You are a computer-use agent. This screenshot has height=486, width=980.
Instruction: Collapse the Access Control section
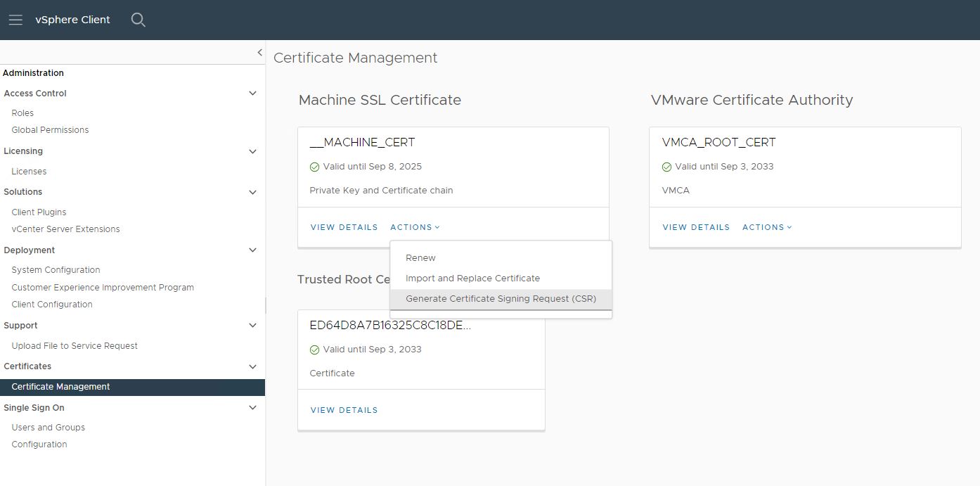tap(252, 93)
